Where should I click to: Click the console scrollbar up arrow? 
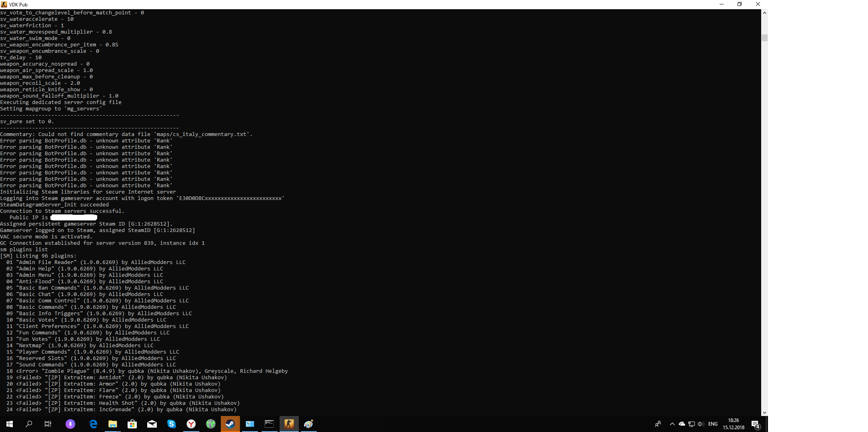tap(764, 13)
